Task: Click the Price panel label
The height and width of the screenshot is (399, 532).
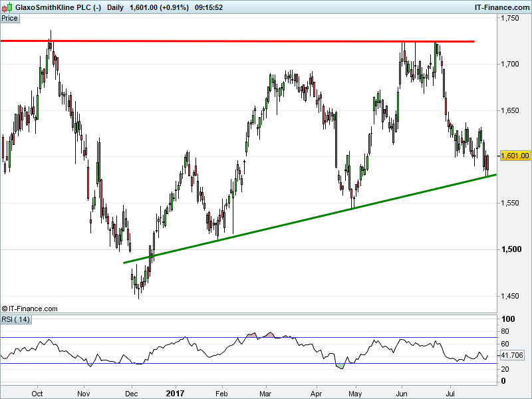Action: [9, 19]
